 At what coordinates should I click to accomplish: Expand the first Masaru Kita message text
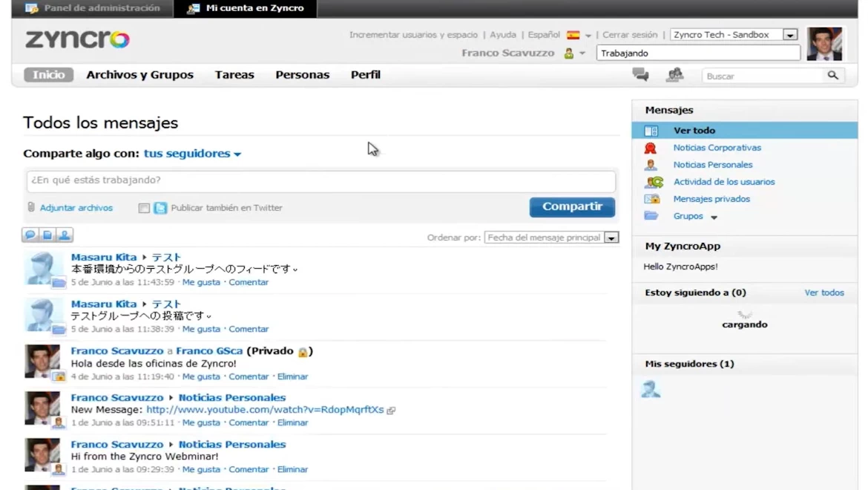click(295, 269)
